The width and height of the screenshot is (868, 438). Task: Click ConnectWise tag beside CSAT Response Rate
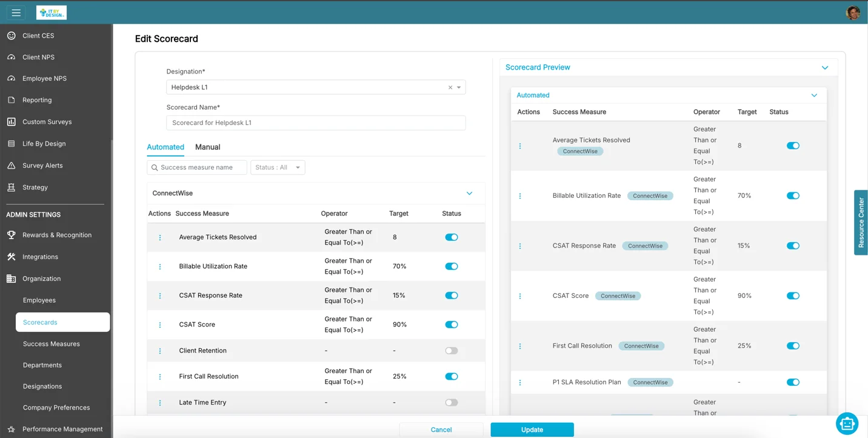point(645,246)
